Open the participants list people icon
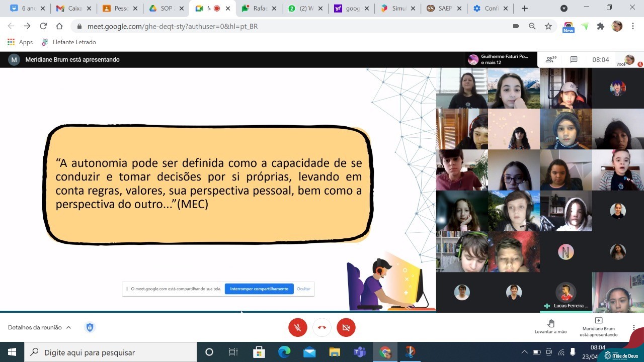 point(551,60)
